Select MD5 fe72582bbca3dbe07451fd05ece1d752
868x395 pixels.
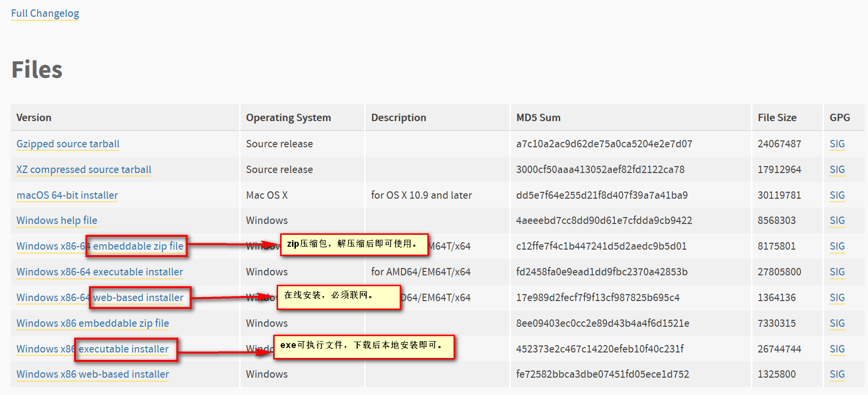pos(603,374)
